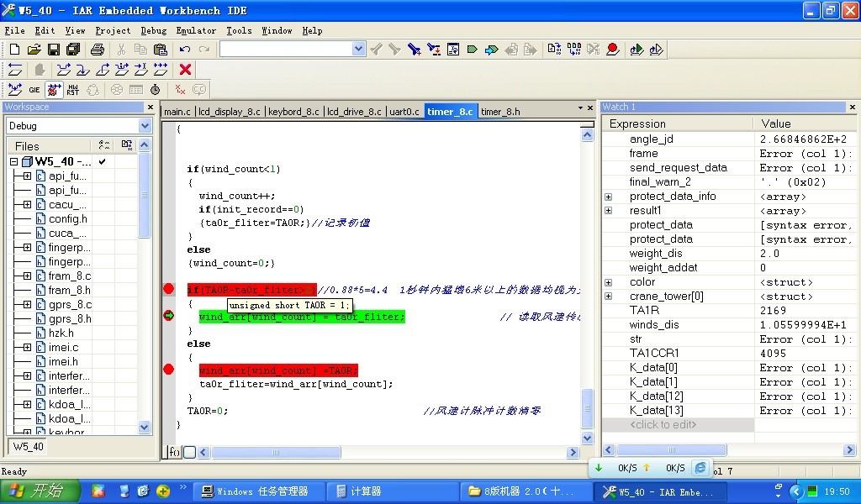Switch to the main.c editor tab
Viewport: 861px width, 504px height.
[x=177, y=112]
